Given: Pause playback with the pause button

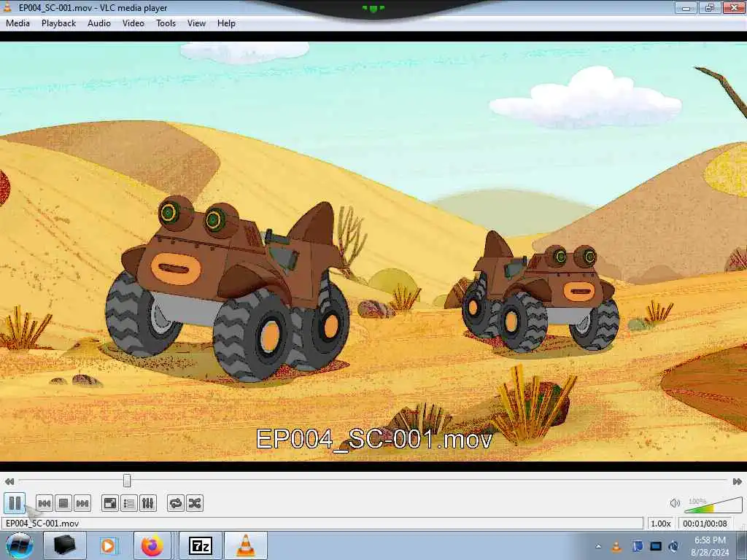Looking at the screenshot, I should coord(15,503).
